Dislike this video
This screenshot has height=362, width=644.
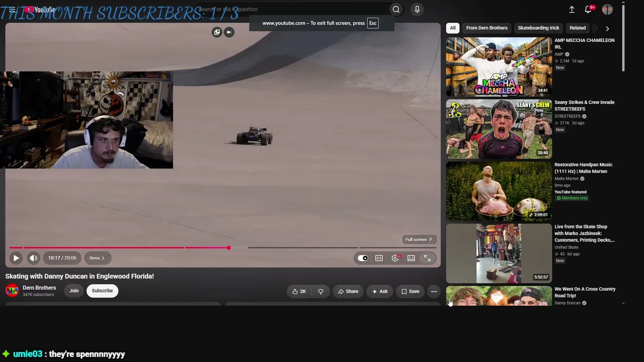[320, 291]
